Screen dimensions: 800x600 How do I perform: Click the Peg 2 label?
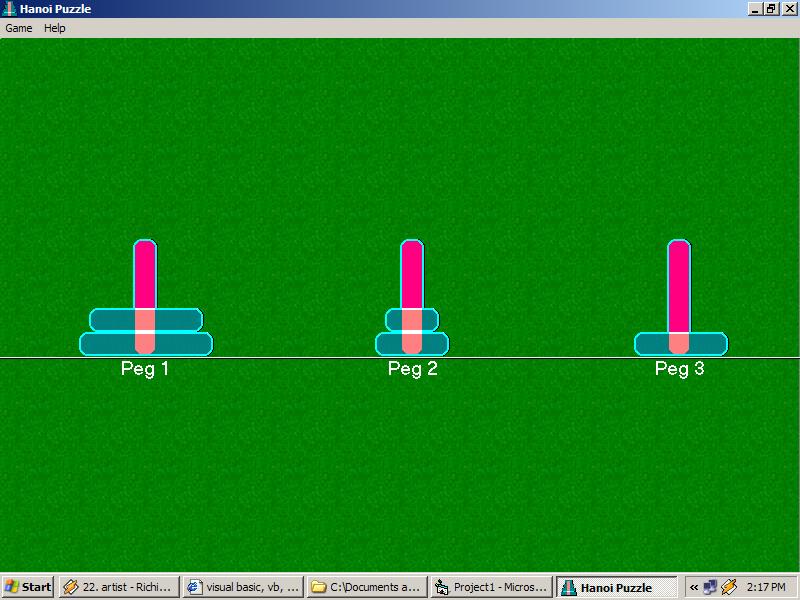(x=412, y=369)
